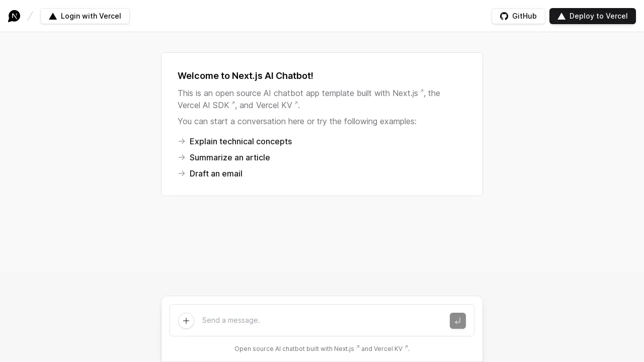Click arrow icon beside Draft an email
Image resolution: width=644 pixels, height=362 pixels.
pos(182,173)
